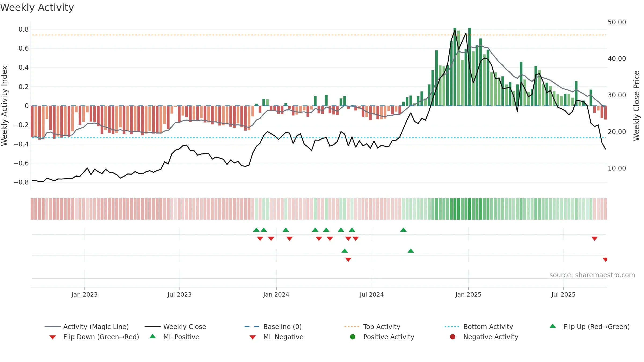Toggle Flip Down (Green→Red) legend entry

[94, 337]
